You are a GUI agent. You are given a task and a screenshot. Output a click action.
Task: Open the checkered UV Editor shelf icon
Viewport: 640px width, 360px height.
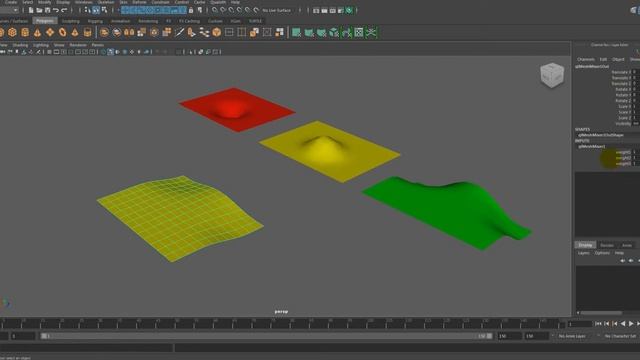click(x=359, y=33)
